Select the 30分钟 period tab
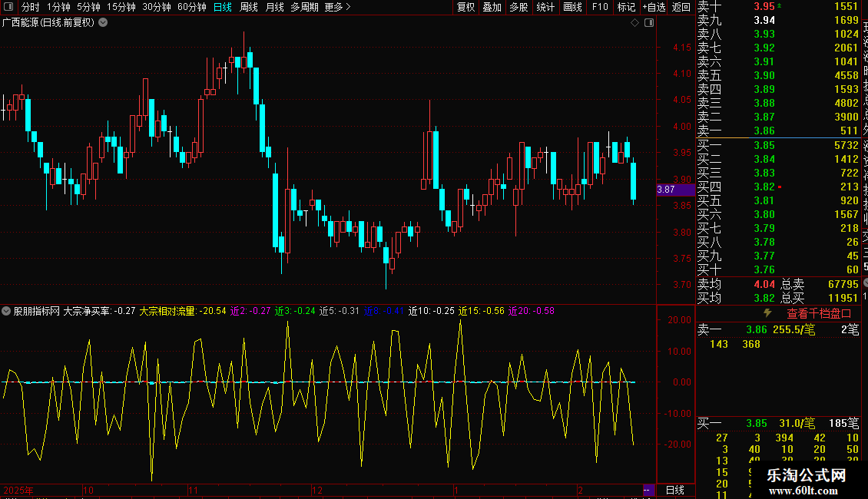This screenshot has width=868, height=499. click(157, 7)
